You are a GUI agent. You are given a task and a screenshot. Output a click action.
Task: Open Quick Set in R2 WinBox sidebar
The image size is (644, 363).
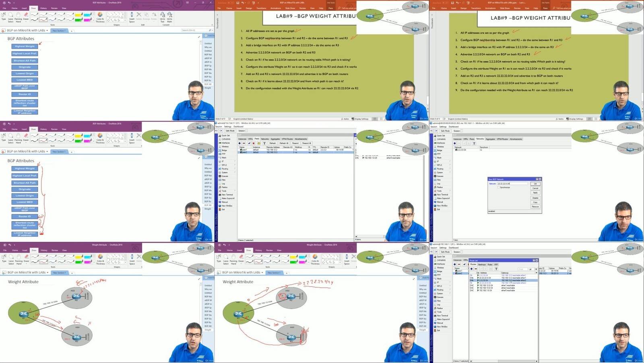tap(438, 135)
